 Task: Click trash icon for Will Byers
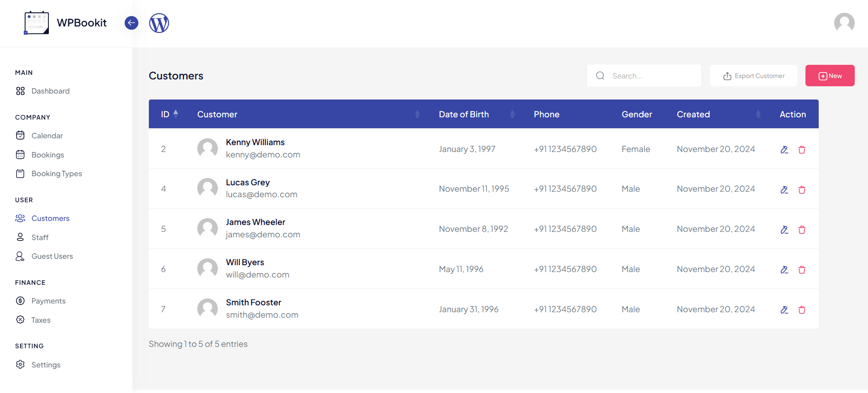pos(801,270)
